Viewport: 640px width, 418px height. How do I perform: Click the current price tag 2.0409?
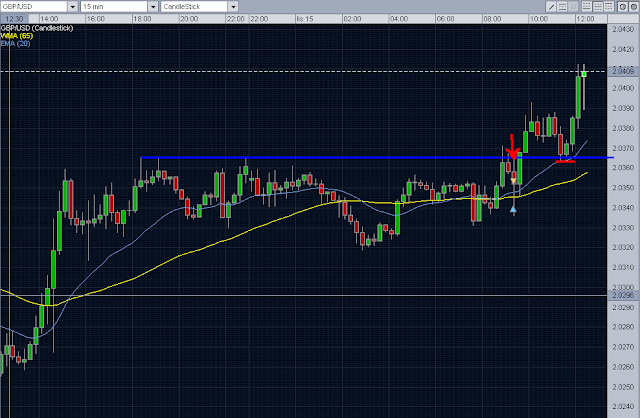tap(623, 71)
